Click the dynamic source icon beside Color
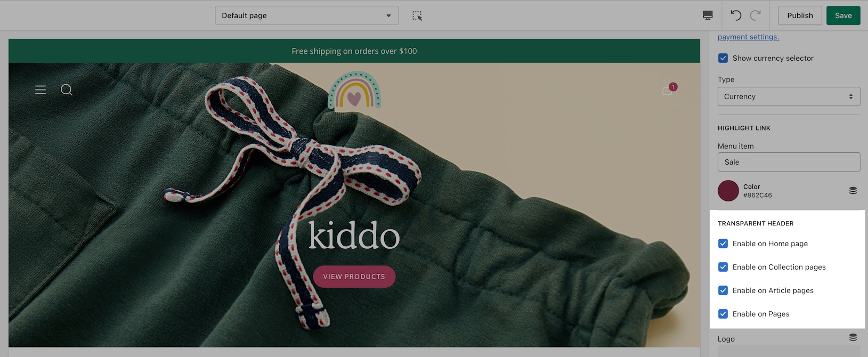The width and height of the screenshot is (868, 357). point(853,191)
